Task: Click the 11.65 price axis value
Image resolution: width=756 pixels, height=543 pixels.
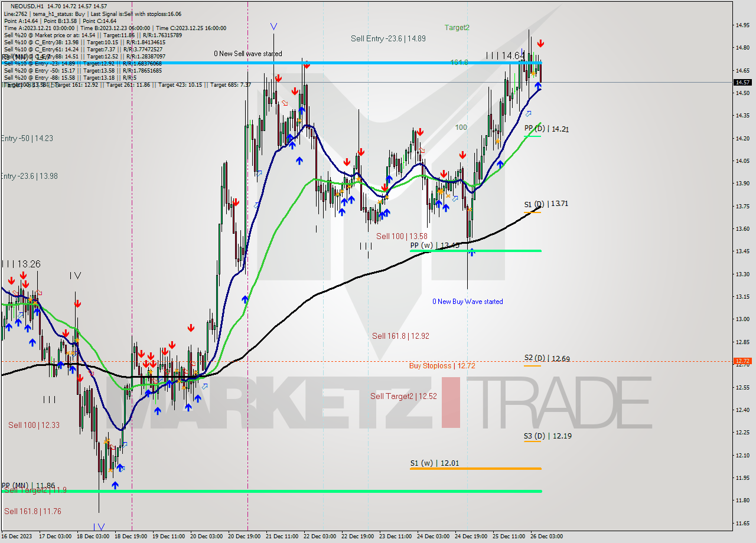Action: click(742, 523)
